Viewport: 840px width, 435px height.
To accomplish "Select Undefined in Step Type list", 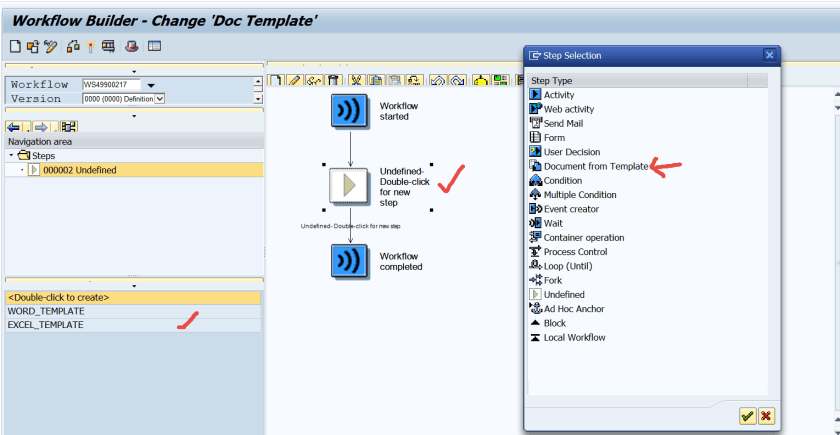I will pyautogui.click(x=564, y=295).
